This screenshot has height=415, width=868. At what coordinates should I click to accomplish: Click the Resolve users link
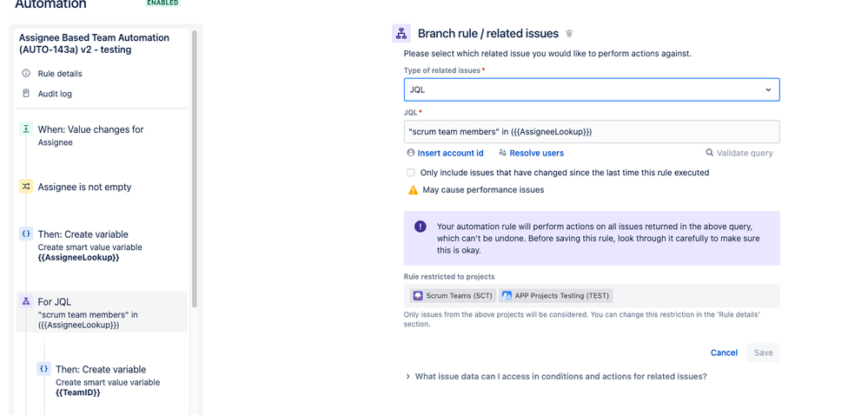point(537,153)
